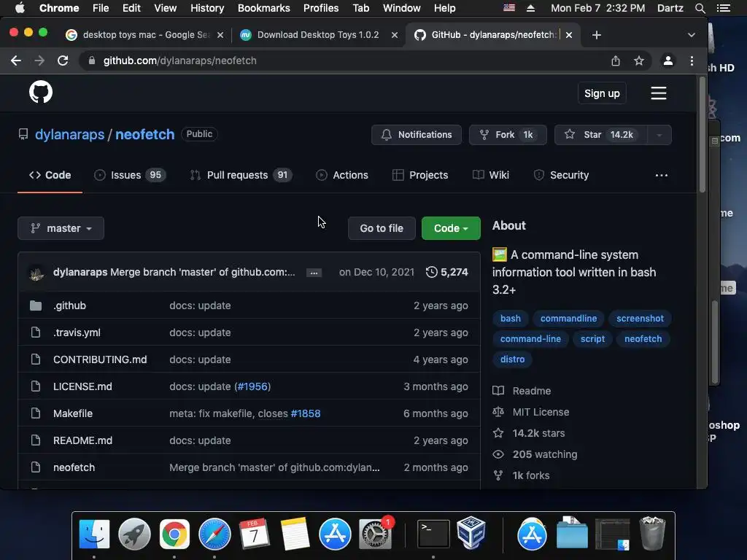Image resolution: width=747 pixels, height=560 pixels.
Task: Open Trash from the Dock
Action: coord(651,533)
